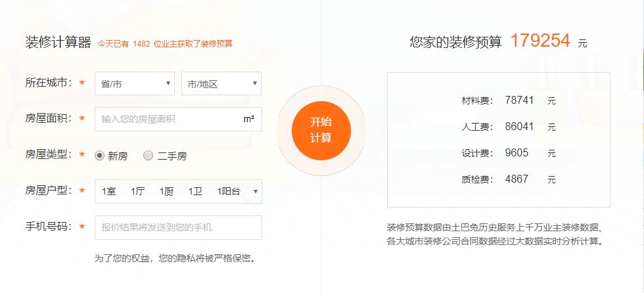Click the 房屋面积 input field

click(178, 120)
